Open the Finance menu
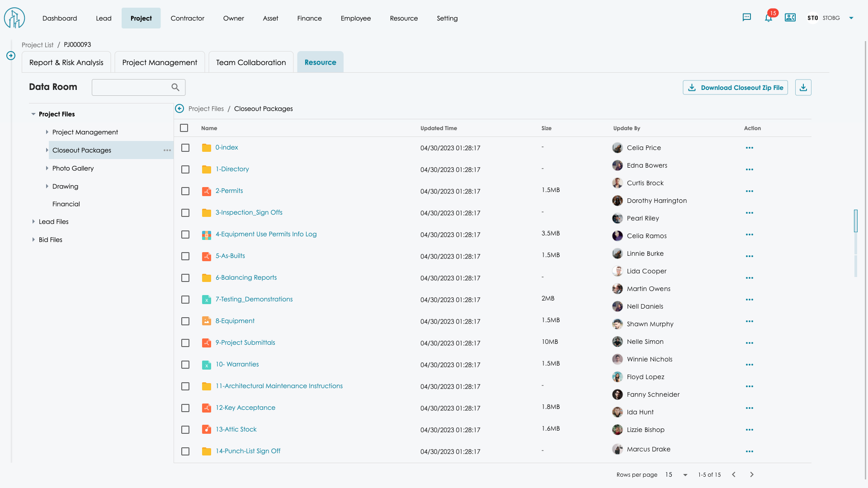This screenshot has height=488, width=868. pyautogui.click(x=309, y=19)
